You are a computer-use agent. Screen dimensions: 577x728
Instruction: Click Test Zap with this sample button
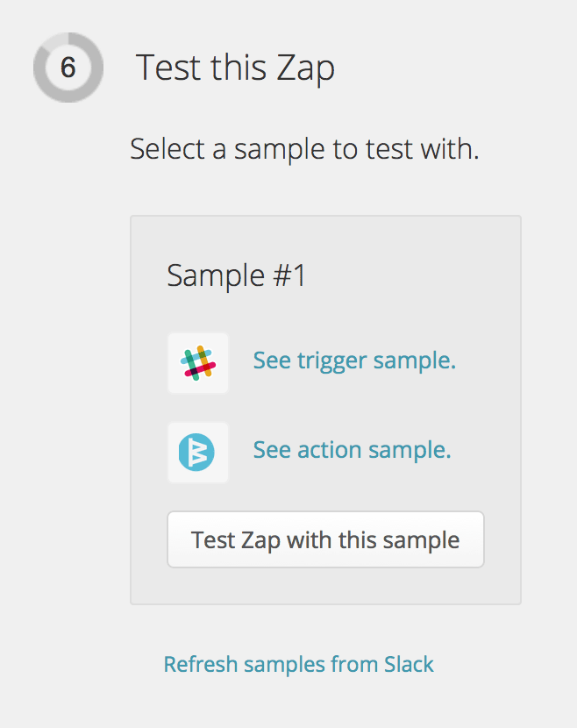pyautogui.click(x=325, y=539)
